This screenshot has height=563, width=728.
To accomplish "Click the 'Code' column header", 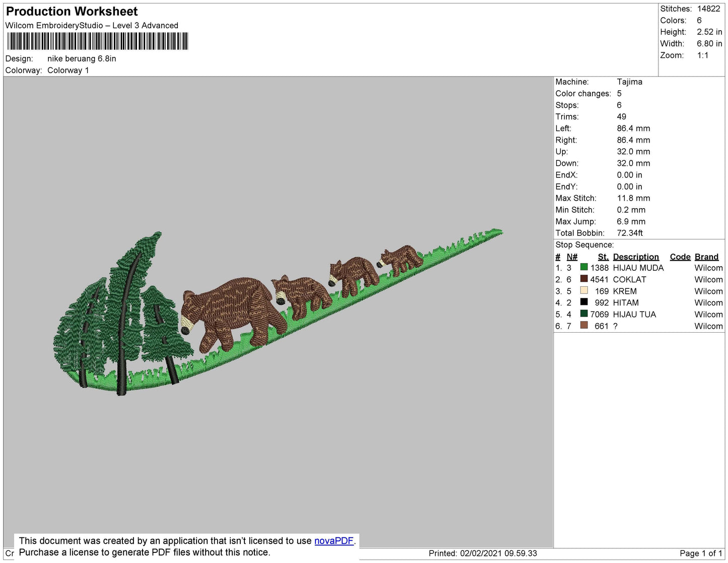I will (x=680, y=257).
